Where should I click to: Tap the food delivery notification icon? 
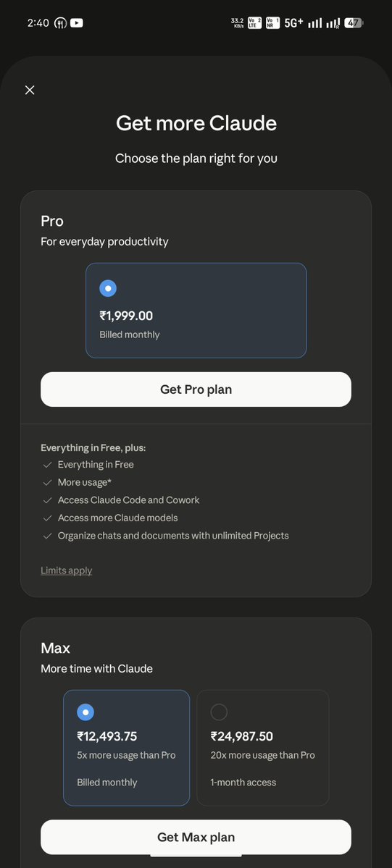(60, 23)
